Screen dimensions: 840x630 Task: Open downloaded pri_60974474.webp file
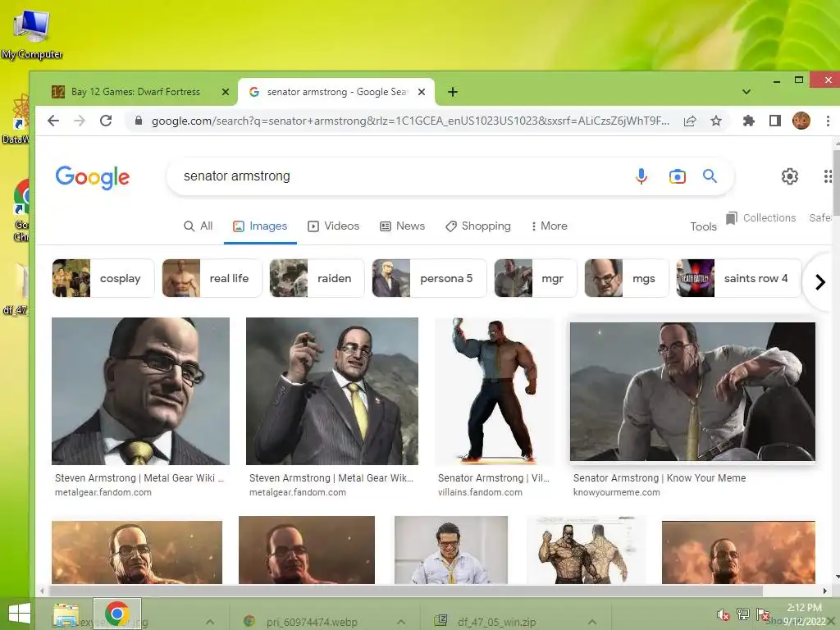(312, 622)
